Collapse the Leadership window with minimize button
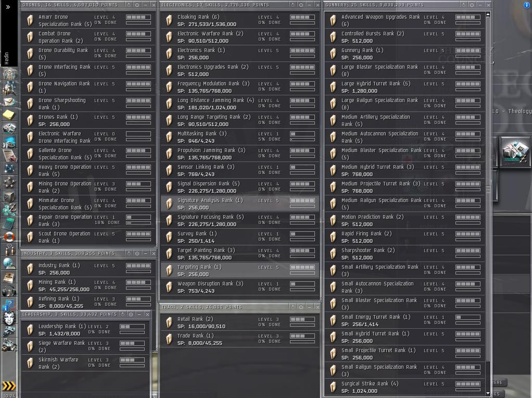532x398 pixels. coord(139,314)
